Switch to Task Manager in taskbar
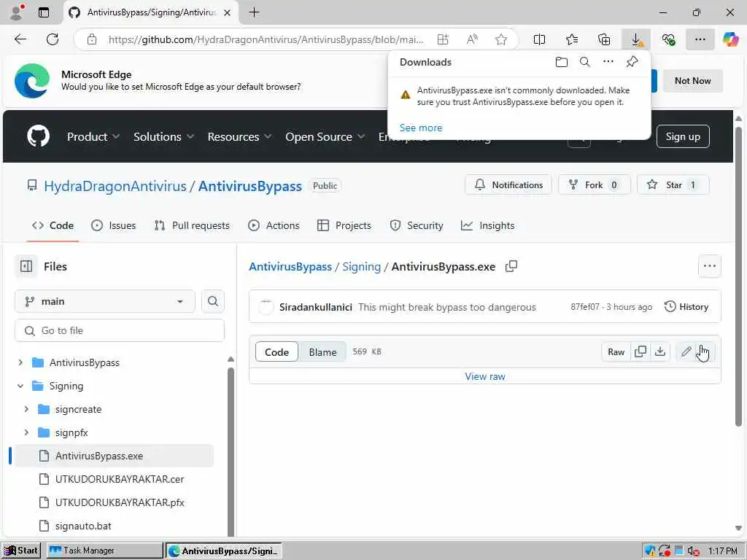Image resolution: width=747 pixels, height=560 pixels. coord(105,551)
